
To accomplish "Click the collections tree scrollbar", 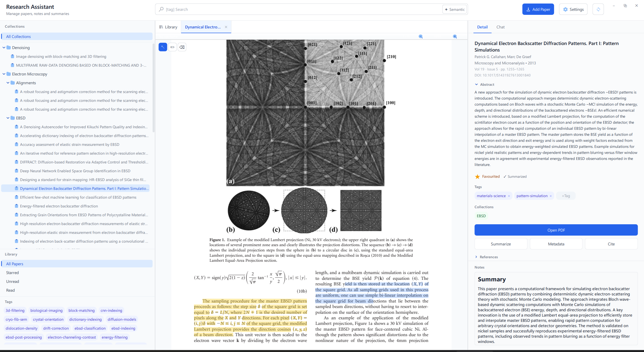I will (153, 88).
